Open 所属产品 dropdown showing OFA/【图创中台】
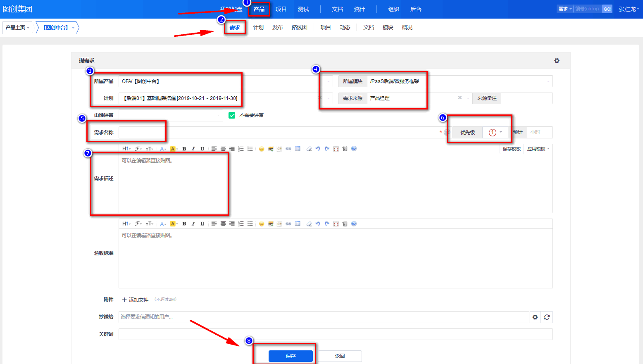The width and height of the screenshot is (643, 364). [x=226, y=81]
